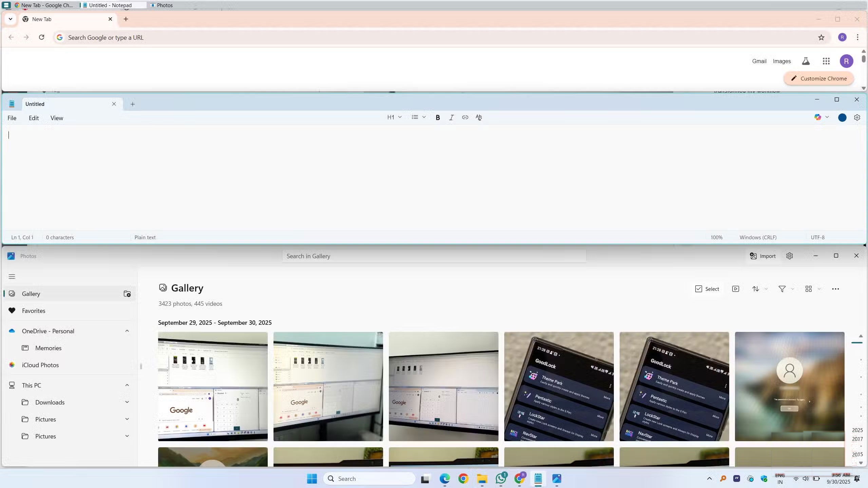Open the File menu in Notepad
The height and width of the screenshot is (488, 868).
(12, 118)
